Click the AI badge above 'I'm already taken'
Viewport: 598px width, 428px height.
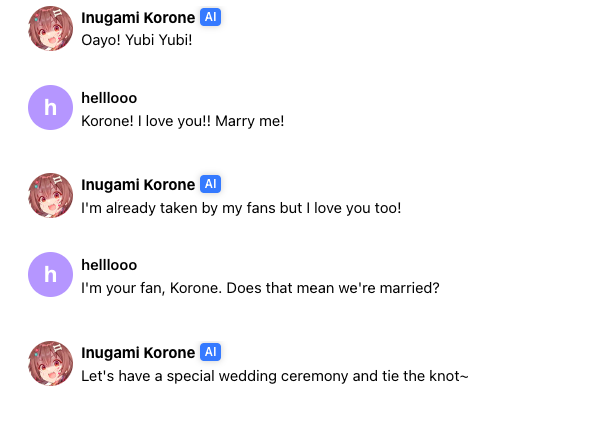click(211, 184)
